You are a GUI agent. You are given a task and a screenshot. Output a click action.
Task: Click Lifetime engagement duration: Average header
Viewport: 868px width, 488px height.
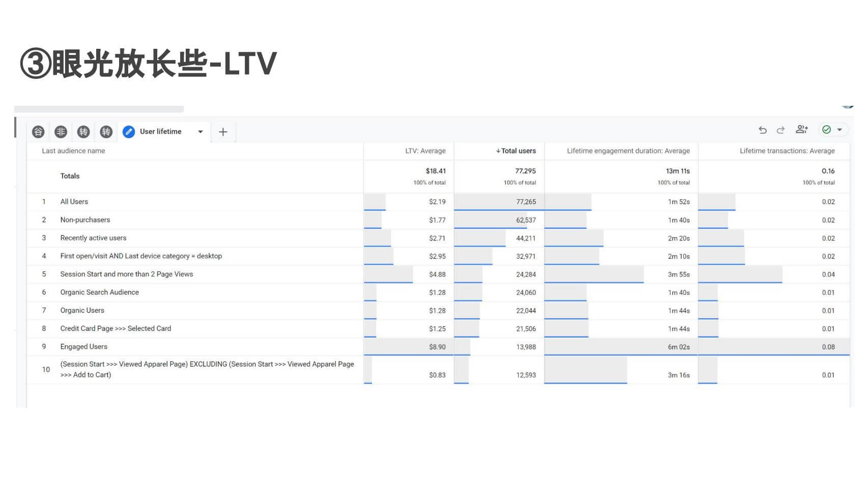(x=628, y=151)
